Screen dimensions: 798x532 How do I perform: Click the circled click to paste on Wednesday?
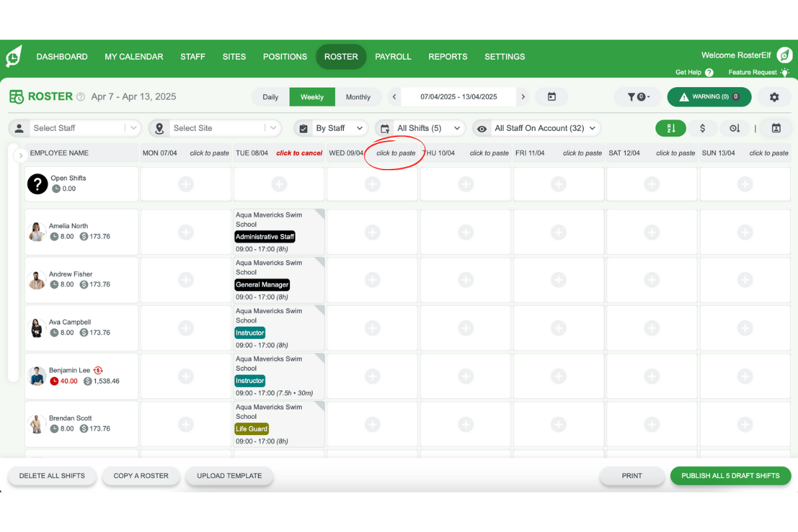tap(394, 152)
